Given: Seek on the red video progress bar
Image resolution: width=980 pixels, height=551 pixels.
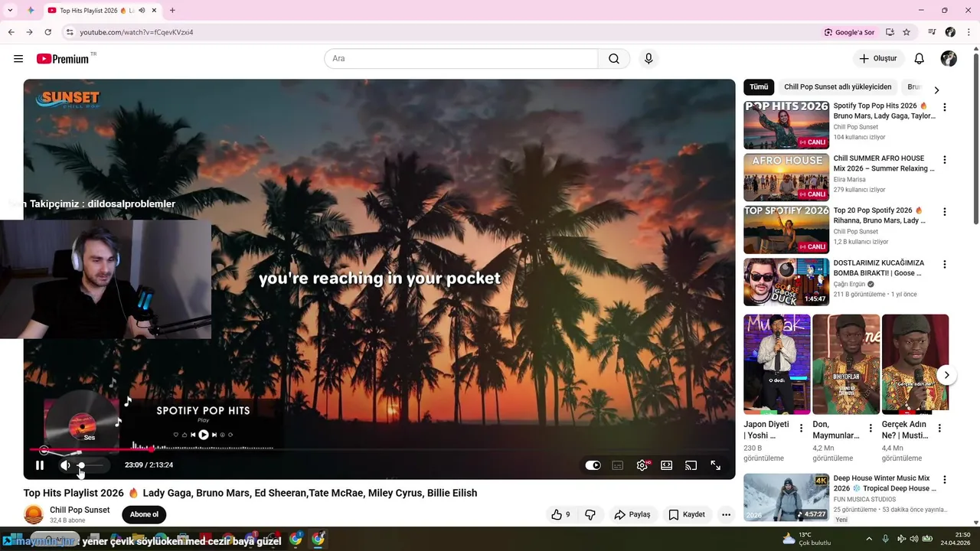Looking at the screenshot, I should coord(379,449).
